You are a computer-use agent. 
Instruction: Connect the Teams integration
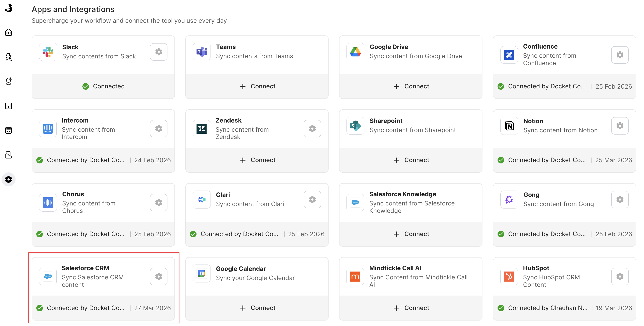[257, 86]
